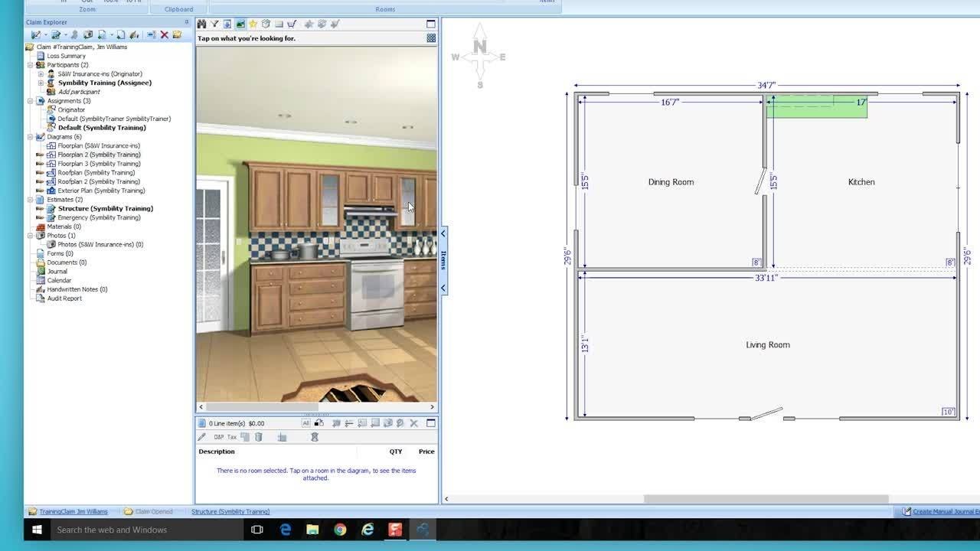
Task: Click the Description column header
Action: pyautogui.click(x=217, y=452)
